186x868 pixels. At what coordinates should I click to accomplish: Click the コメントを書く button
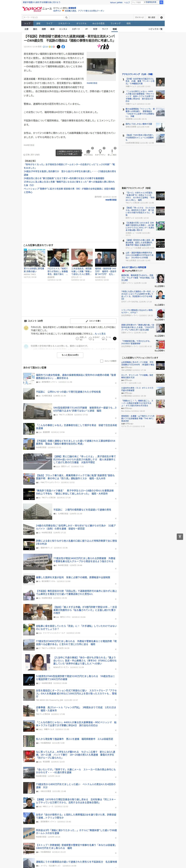[93, 321]
